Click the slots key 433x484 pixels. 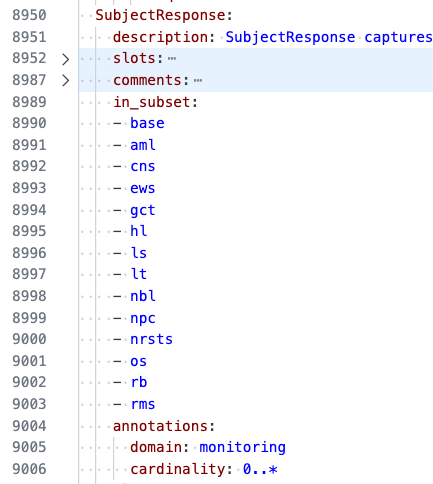point(134,59)
